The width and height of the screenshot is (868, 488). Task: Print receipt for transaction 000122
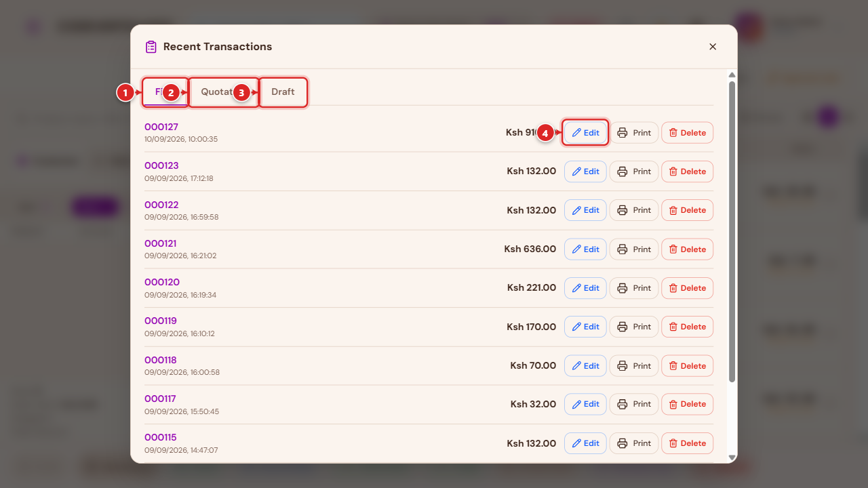click(x=634, y=210)
